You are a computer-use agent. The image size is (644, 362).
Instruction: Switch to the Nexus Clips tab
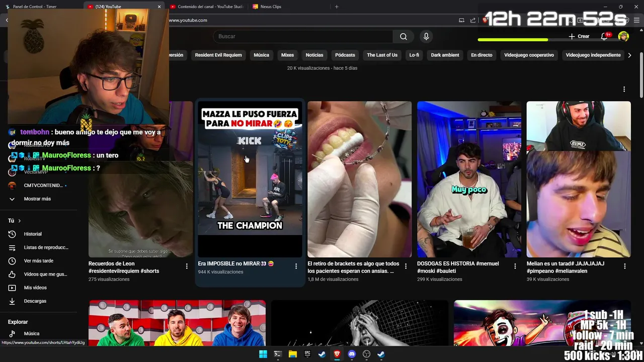point(271,7)
